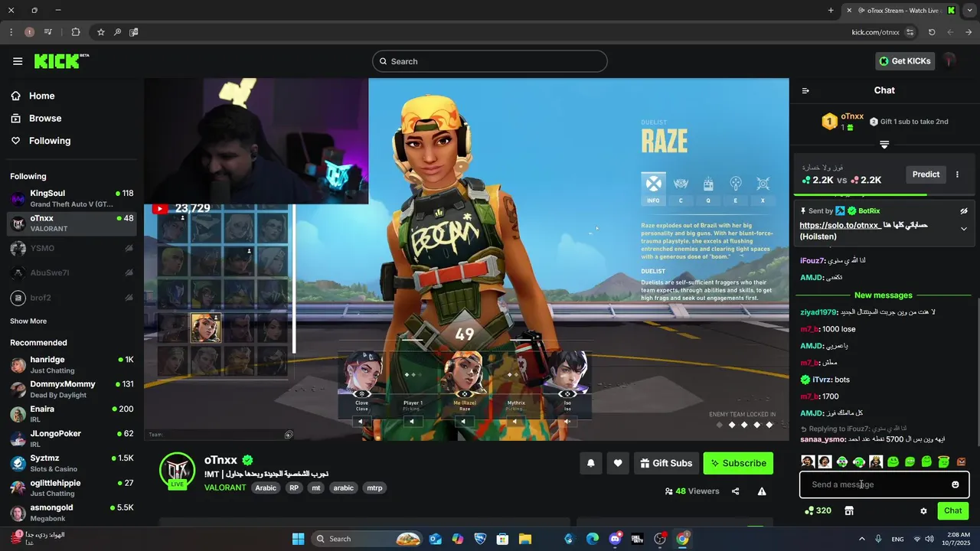Open recommended channel oglittlehippie
This screenshot has height=551, width=980.
coord(72,487)
